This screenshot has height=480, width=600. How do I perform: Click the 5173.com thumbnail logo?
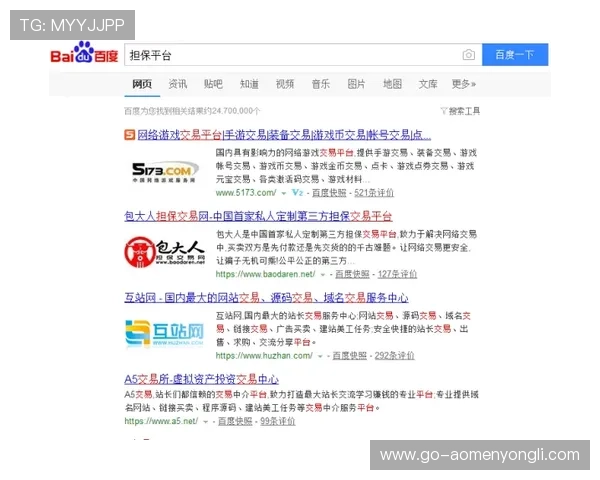pos(165,172)
